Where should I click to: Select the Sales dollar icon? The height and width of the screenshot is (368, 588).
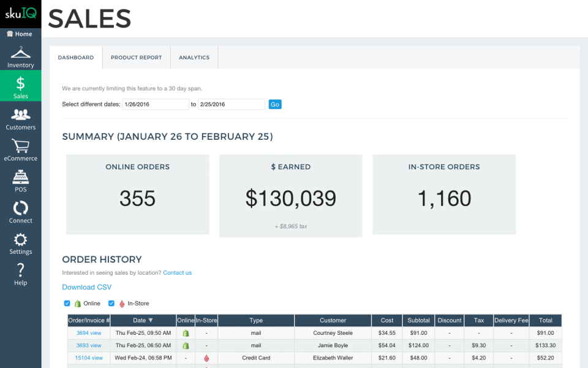(x=20, y=83)
